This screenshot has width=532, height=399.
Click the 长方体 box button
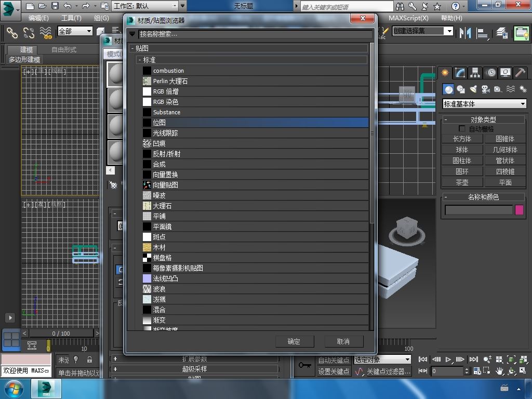click(462, 139)
